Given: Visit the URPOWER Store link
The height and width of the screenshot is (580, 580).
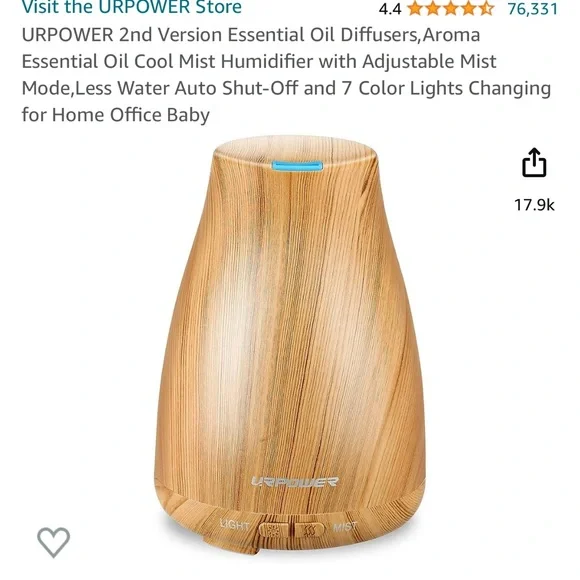Looking at the screenshot, I should pos(132,7).
